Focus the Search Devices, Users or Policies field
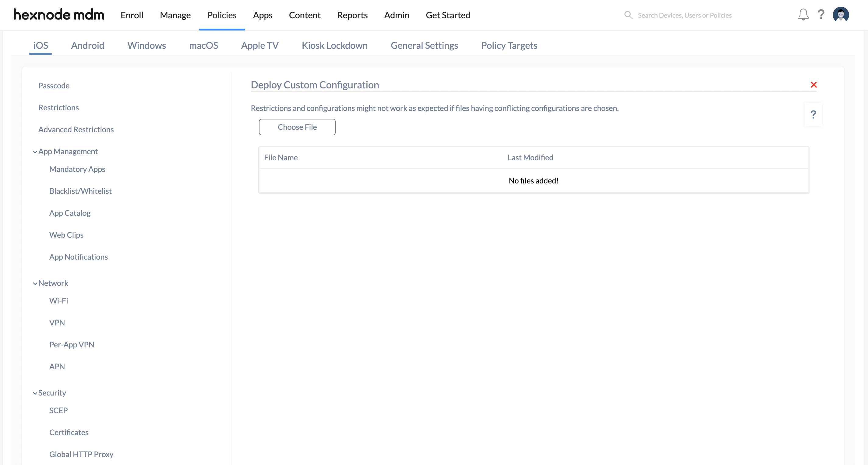 [x=684, y=15]
